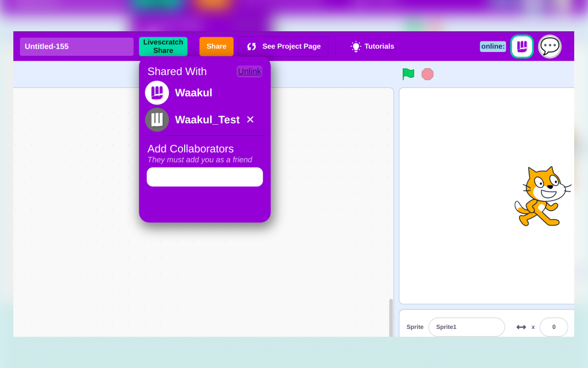Stop the project with the red stop icon
Viewport: 588px width, 368px height.
(428, 74)
